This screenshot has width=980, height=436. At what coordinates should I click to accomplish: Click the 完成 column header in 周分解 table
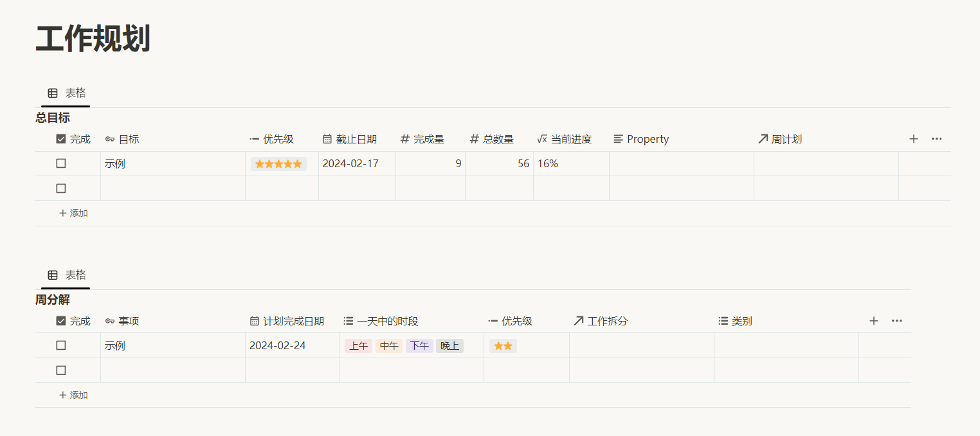73,321
